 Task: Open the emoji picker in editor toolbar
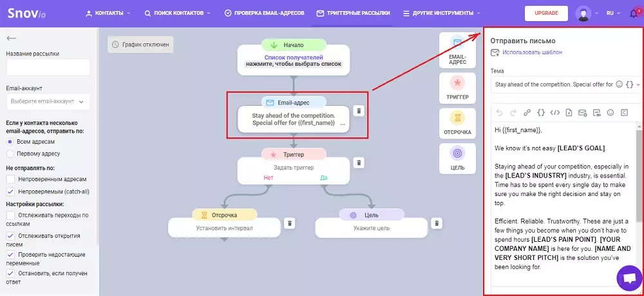pyautogui.click(x=611, y=113)
